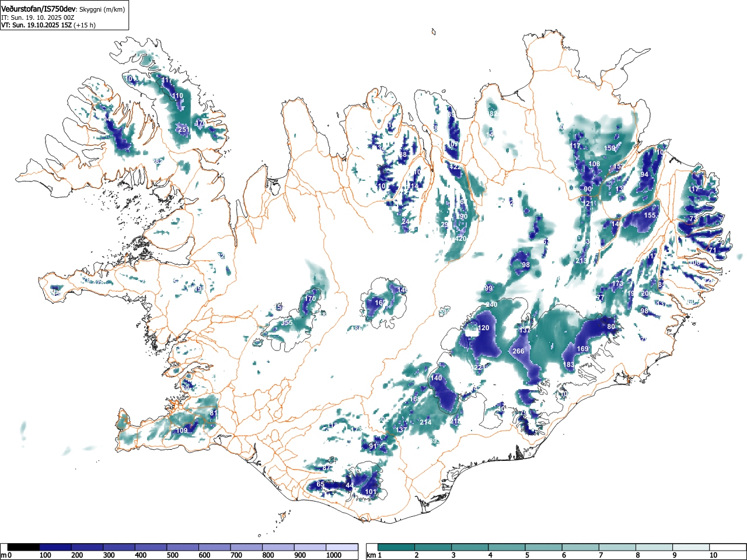
Task: Click the '1000' label on the meter legend
Action: click(x=334, y=555)
